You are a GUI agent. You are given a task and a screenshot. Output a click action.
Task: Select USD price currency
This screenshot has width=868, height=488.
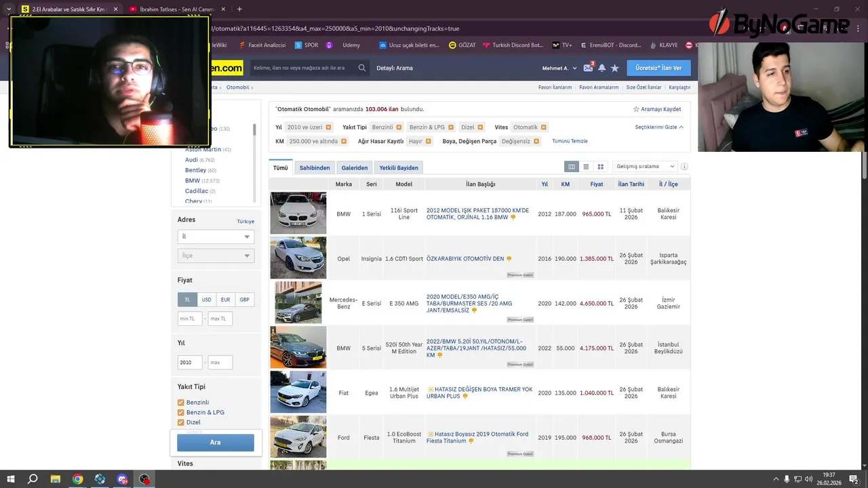point(206,300)
